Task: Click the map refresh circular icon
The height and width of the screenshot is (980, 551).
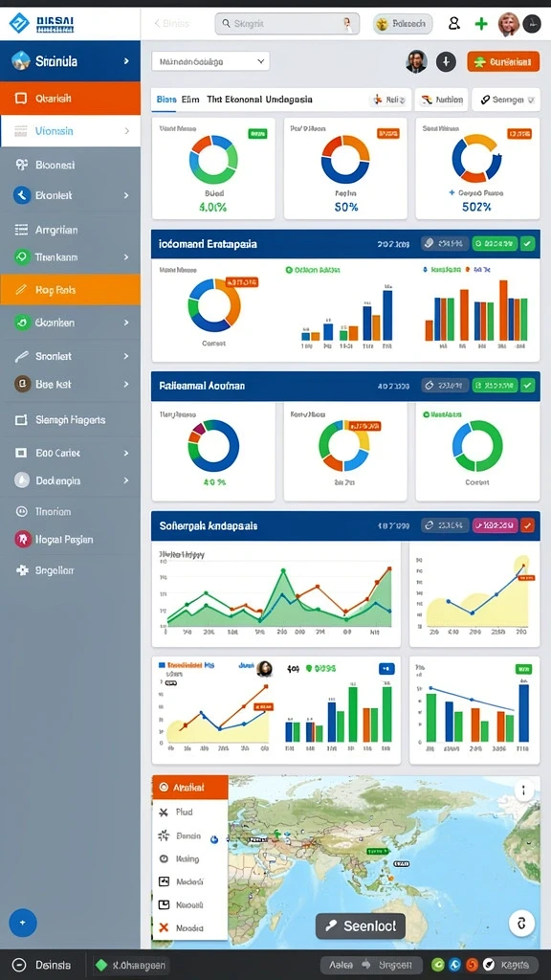Action: (521, 923)
